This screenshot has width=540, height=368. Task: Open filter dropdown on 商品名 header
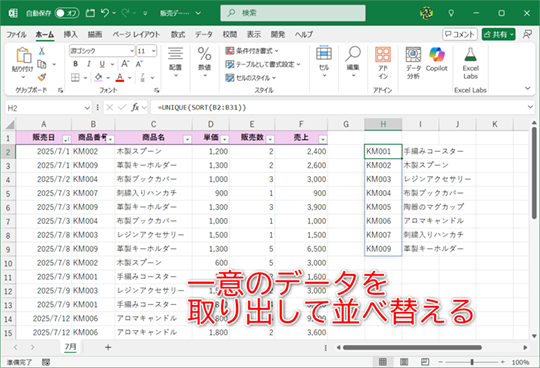187,139
